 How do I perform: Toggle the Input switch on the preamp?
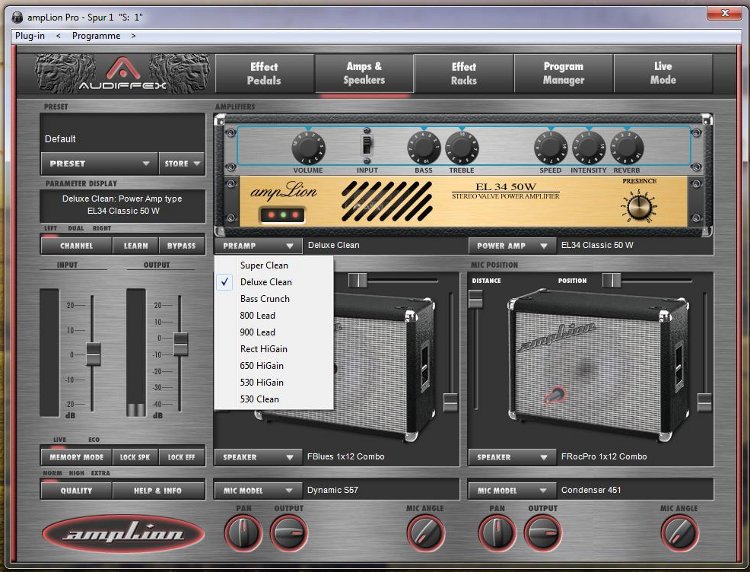(x=366, y=147)
